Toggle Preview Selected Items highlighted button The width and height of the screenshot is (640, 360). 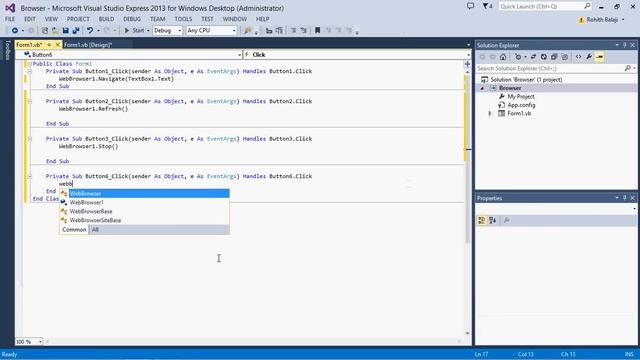coord(600,57)
